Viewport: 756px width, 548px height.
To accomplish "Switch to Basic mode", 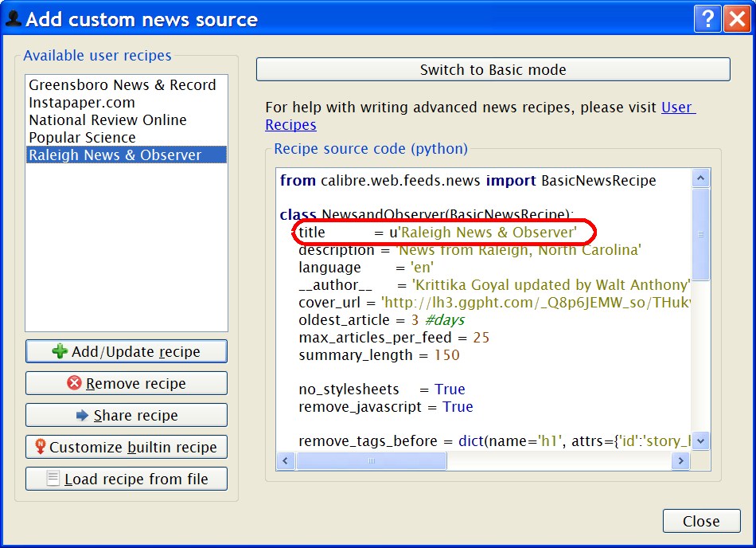I will point(493,69).
